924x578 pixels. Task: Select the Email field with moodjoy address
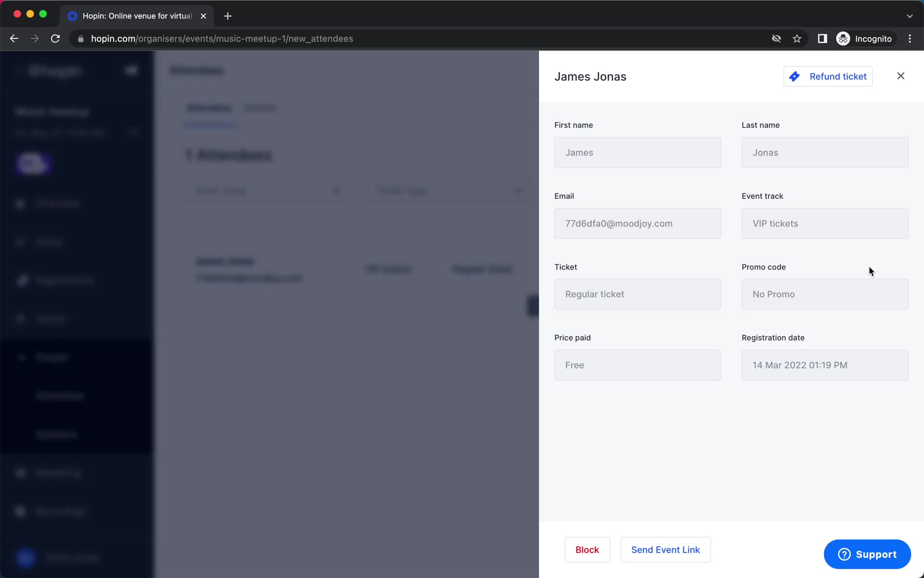pyautogui.click(x=638, y=223)
